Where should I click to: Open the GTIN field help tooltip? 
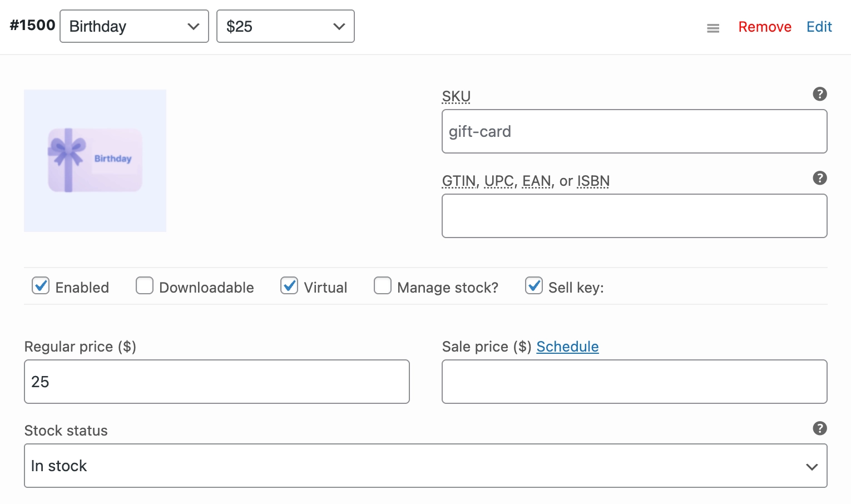(820, 178)
